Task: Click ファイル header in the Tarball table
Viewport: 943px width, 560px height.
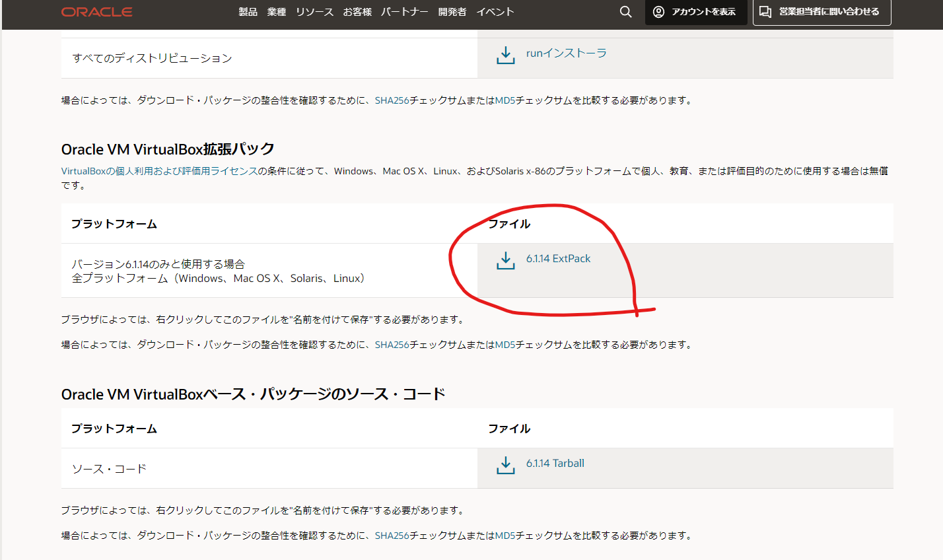Action: pyautogui.click(x=509, y=429)
